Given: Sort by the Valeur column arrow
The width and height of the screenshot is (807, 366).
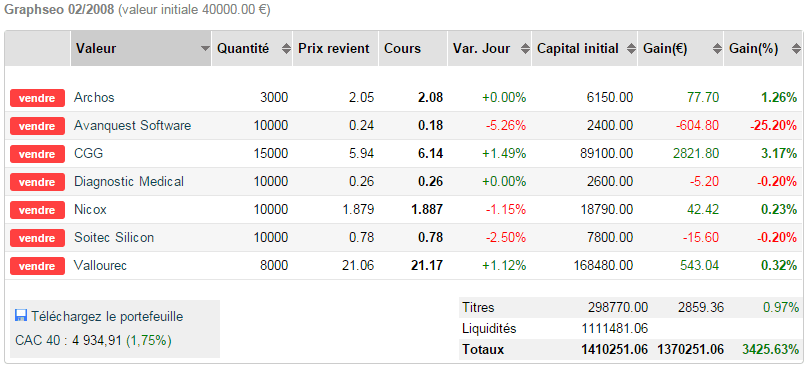Looking at the screenshot, I should (205, 49).
